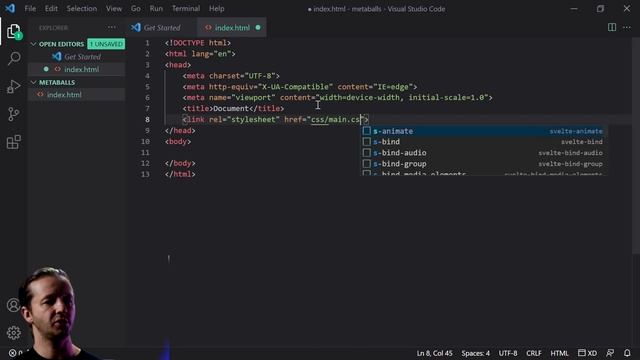Open the Run menu
640x360 pixels.
click(156, 9)
